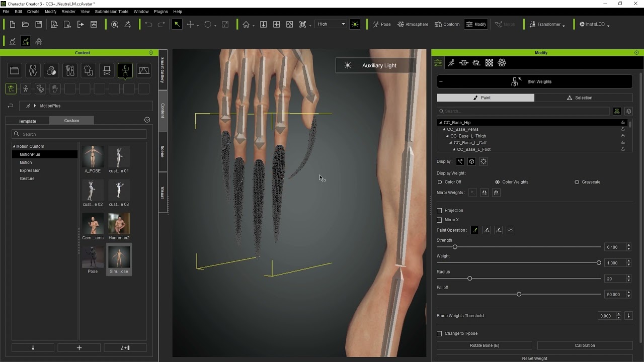The image size is (644, 362).
Task: Click the Redo arrow in the toolbar
Action: (x=162, y=24)
